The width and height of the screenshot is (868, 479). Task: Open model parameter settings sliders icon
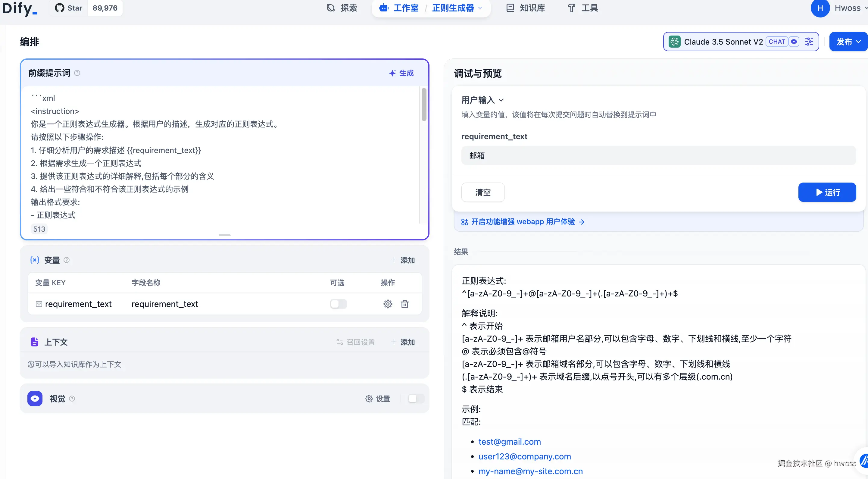(x=809, y=42)
